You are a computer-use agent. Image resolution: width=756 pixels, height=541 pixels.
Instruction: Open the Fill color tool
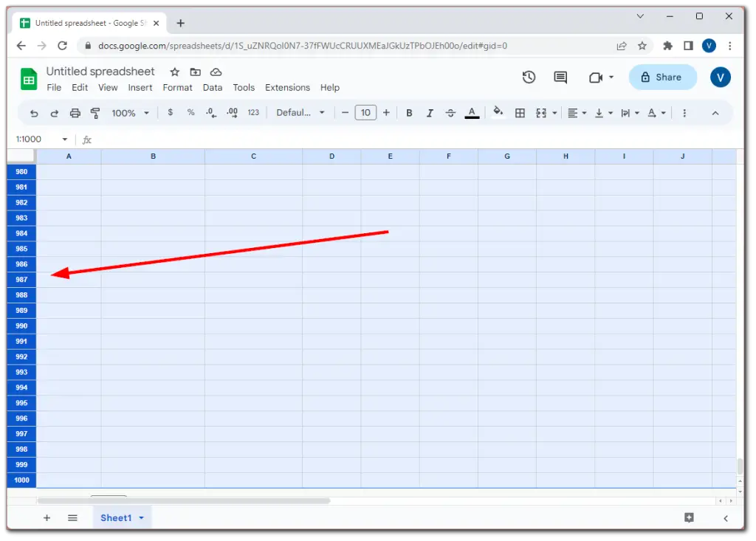(498, 112)
